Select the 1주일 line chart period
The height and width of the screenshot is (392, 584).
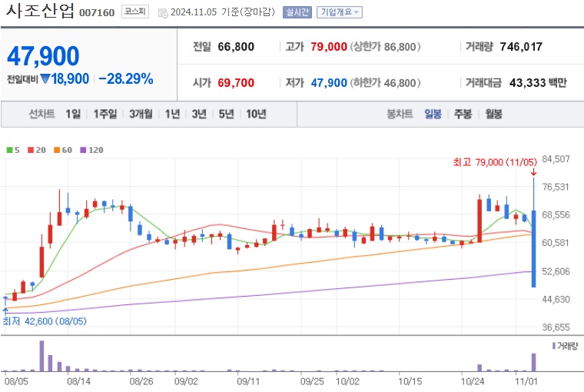pos(105,114)
